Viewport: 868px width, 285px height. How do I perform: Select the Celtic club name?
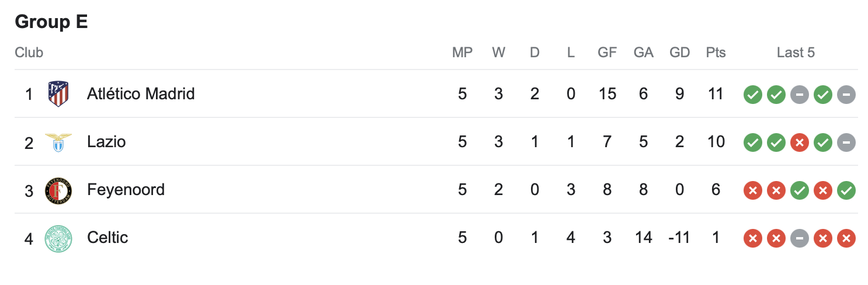click(x=107, y=238)
